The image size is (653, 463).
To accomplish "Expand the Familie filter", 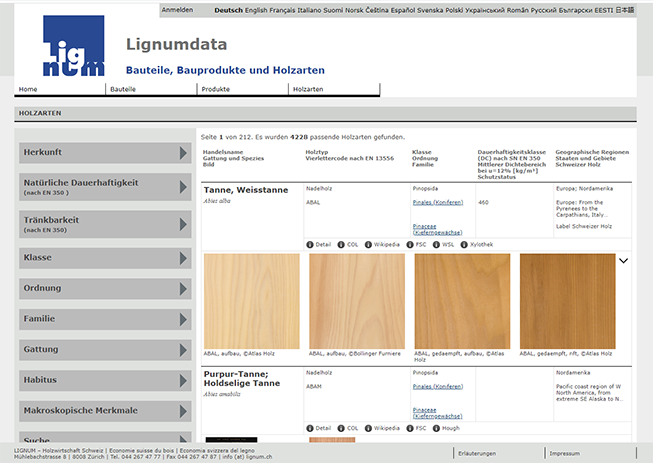I will pyautogui.click(x=105, y=319).
